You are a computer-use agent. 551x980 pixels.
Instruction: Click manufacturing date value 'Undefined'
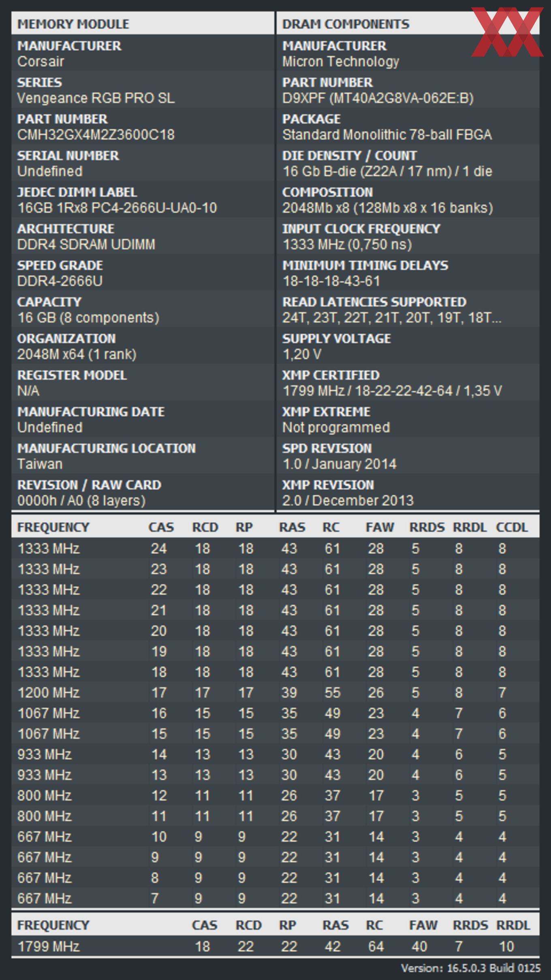[49, 427]
